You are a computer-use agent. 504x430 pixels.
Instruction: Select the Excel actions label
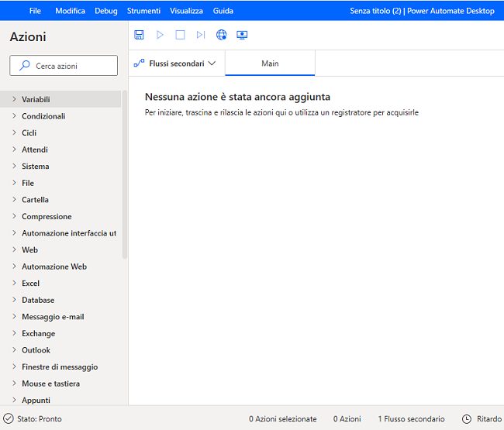30,283
